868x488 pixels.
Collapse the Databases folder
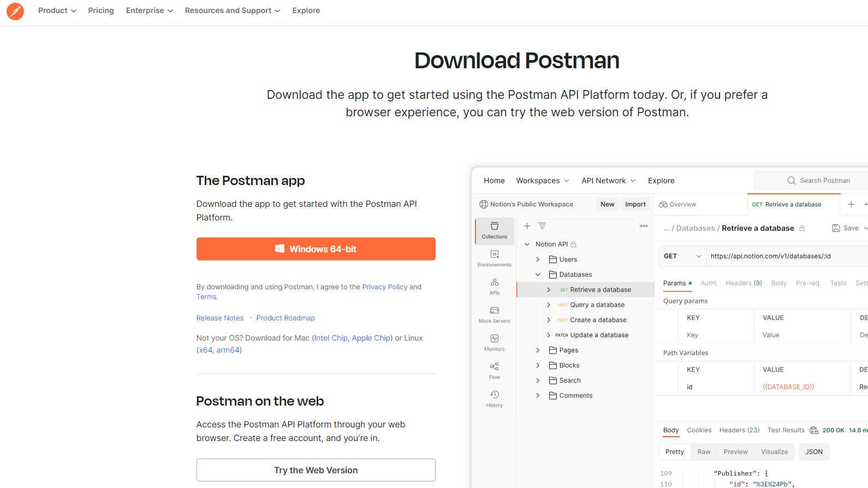(538, 275)
